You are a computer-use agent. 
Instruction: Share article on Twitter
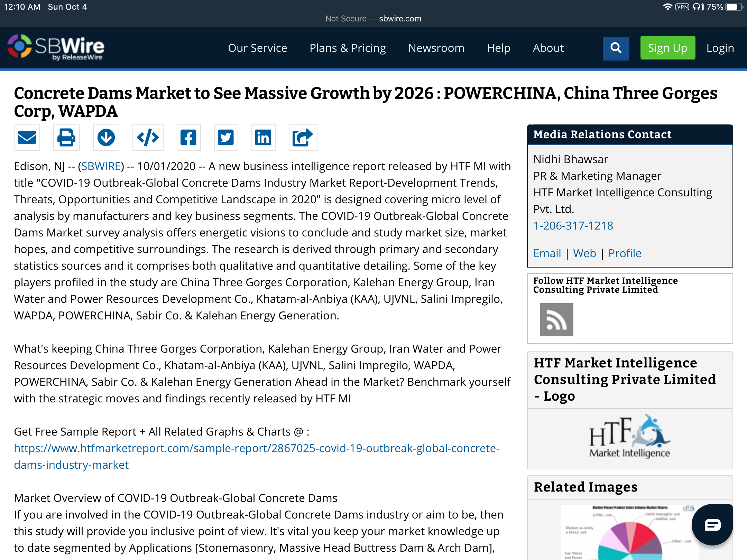(x=226, y=138)
